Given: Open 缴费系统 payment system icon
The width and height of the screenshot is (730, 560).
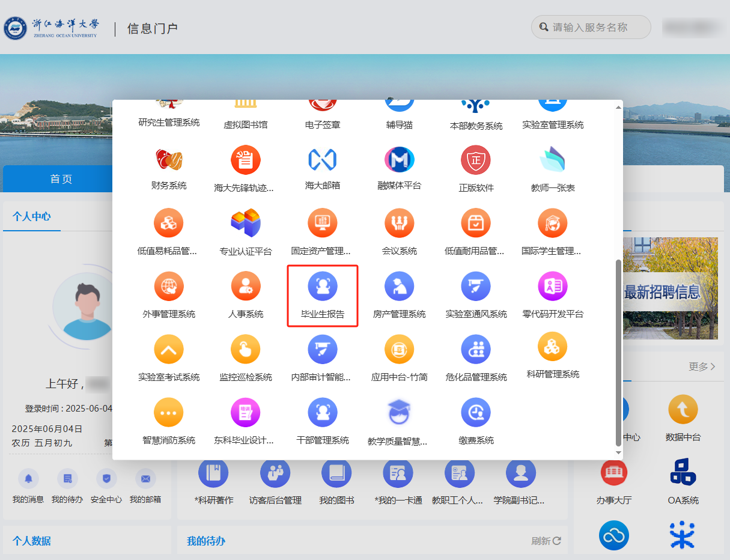Looking at the screenshot, I should [476, 413].
